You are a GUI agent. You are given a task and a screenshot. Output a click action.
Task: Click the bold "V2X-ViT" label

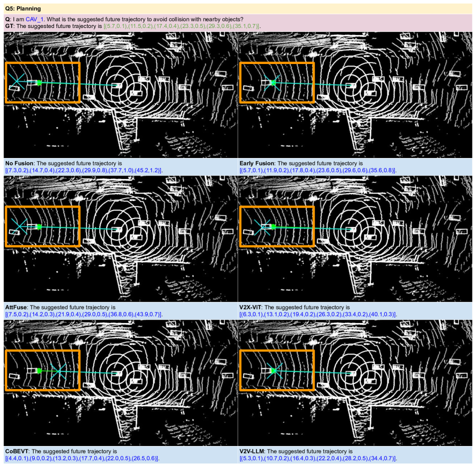pos(250,307)
